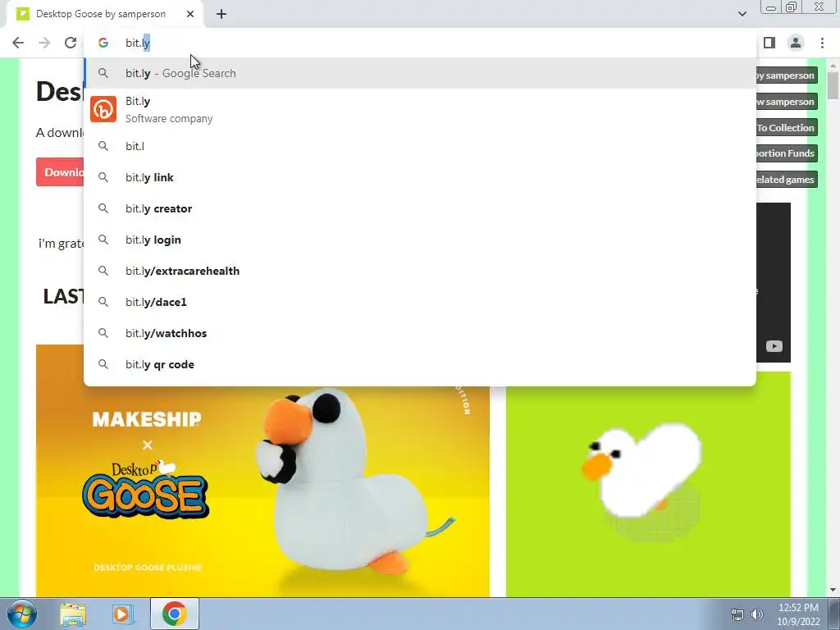Click the Chrome taskbar icon
The width and height of the screenshot is (840, 630).
[x=174, y=614]
